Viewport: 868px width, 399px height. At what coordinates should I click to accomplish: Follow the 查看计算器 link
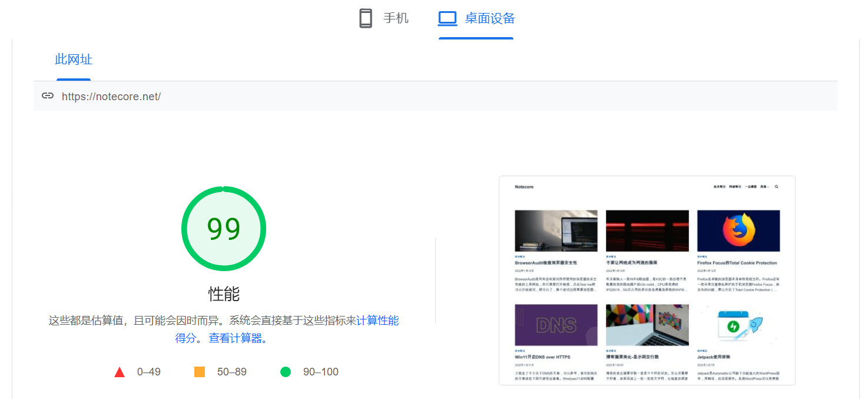point(237,338)
